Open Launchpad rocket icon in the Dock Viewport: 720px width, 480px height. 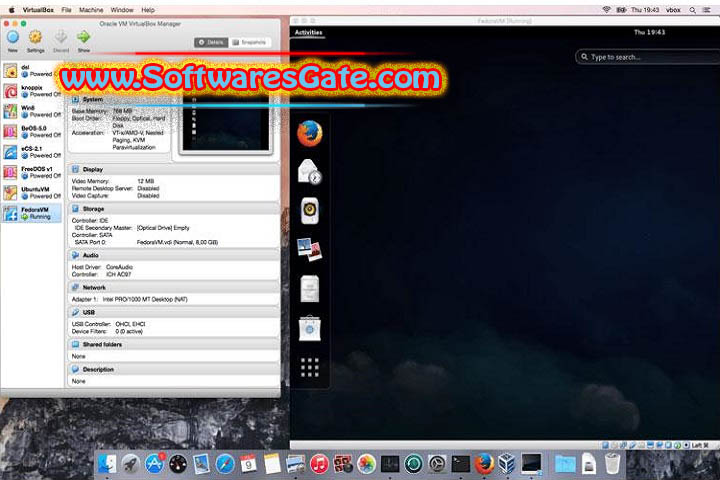tap(131, 464)
